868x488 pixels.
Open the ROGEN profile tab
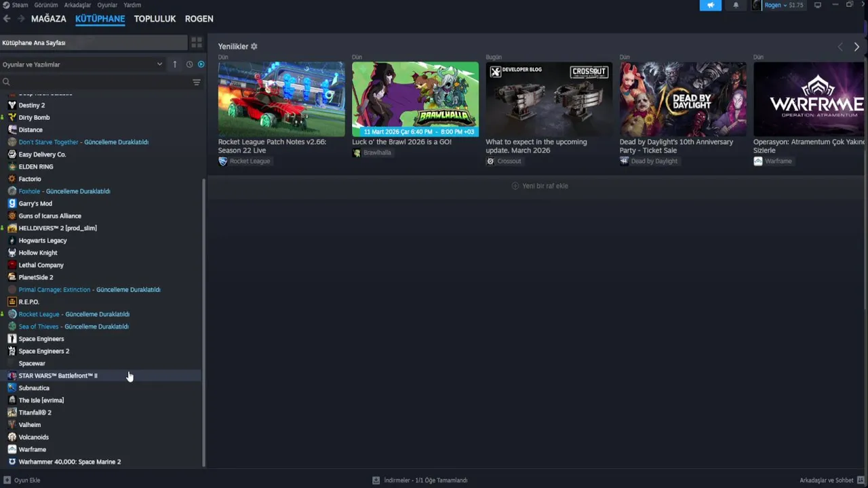199,19
